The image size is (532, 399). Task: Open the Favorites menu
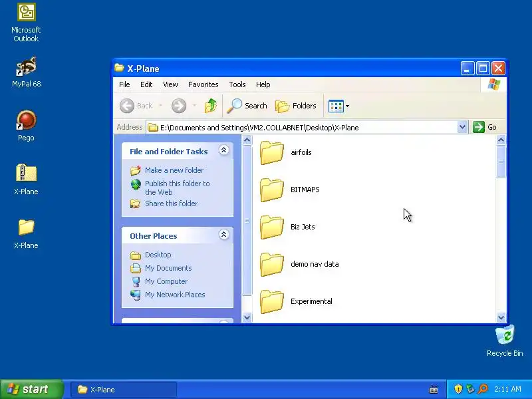tap(203, 84)
